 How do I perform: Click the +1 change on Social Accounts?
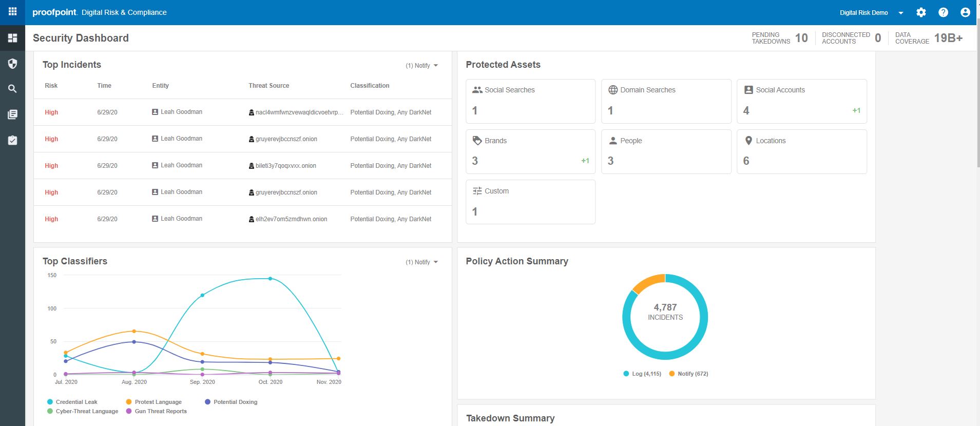coord(856,110)
